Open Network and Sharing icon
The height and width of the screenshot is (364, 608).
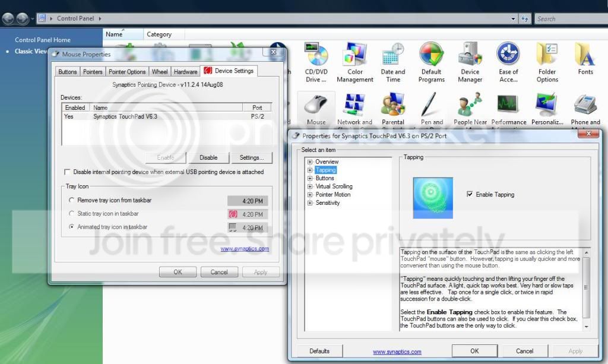[354, 109]
